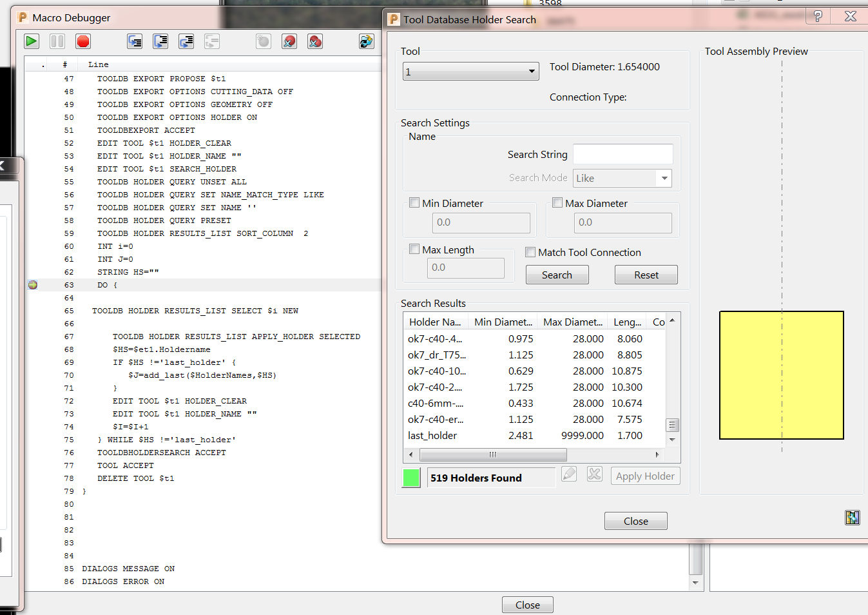
Task: Select the Step Into debugger icon
Action: pyautogui.click(x=135, y=41)
